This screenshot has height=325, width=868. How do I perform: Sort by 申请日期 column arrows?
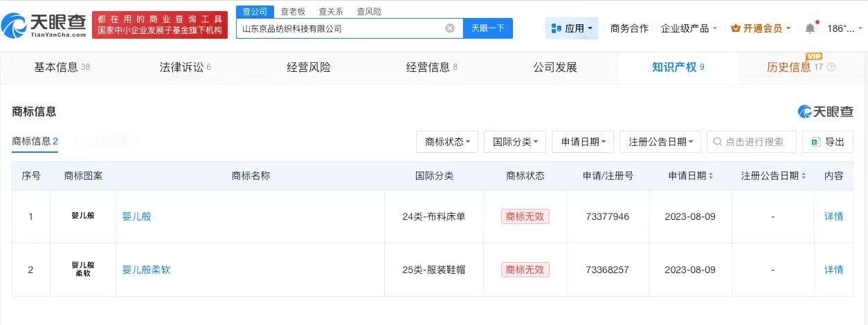711,176
